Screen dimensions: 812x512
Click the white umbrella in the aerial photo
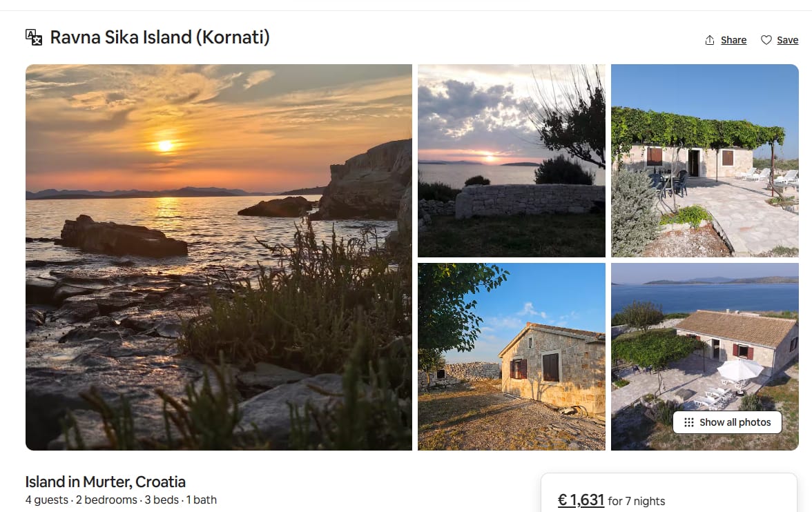[x=740, y=368]
